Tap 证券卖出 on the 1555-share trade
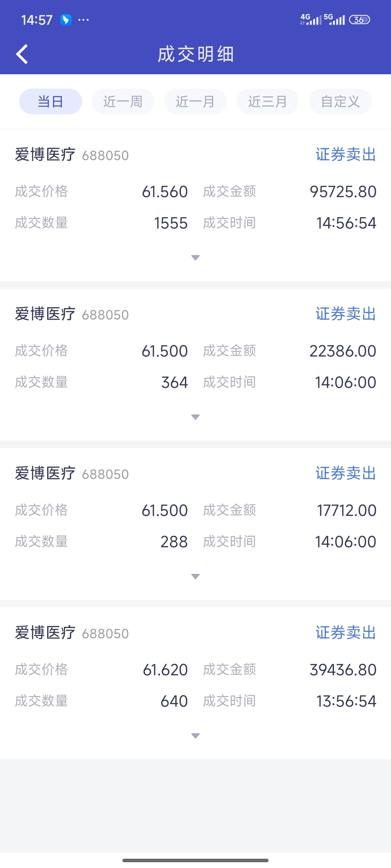 point(345,155)
